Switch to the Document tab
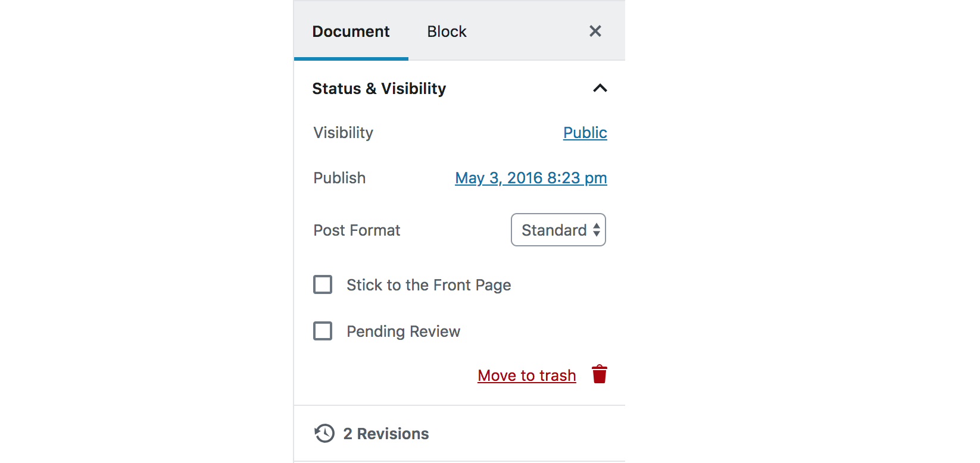This screenshot has width=980, height=463. tap(351, 31)
